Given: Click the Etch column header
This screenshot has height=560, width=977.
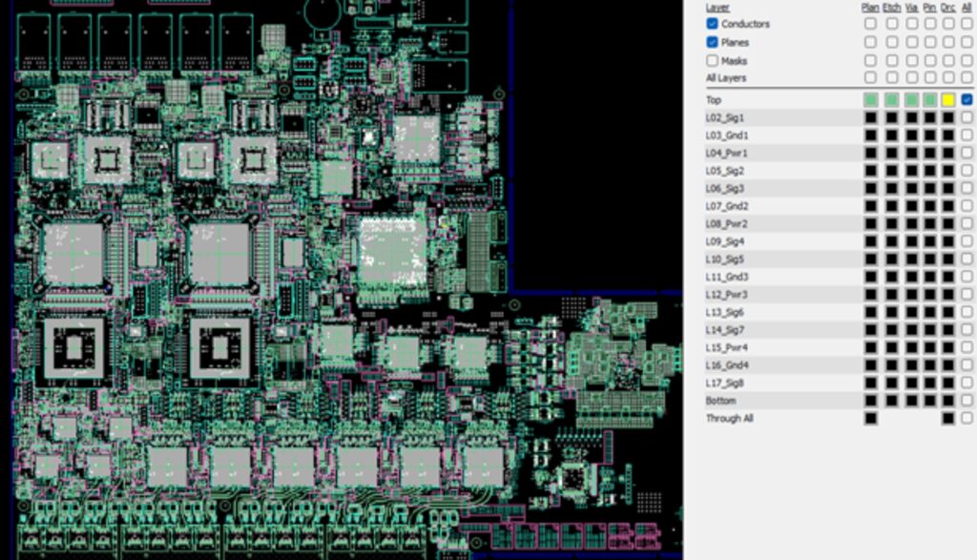Looking at the screenshot, I should [892, 8].
